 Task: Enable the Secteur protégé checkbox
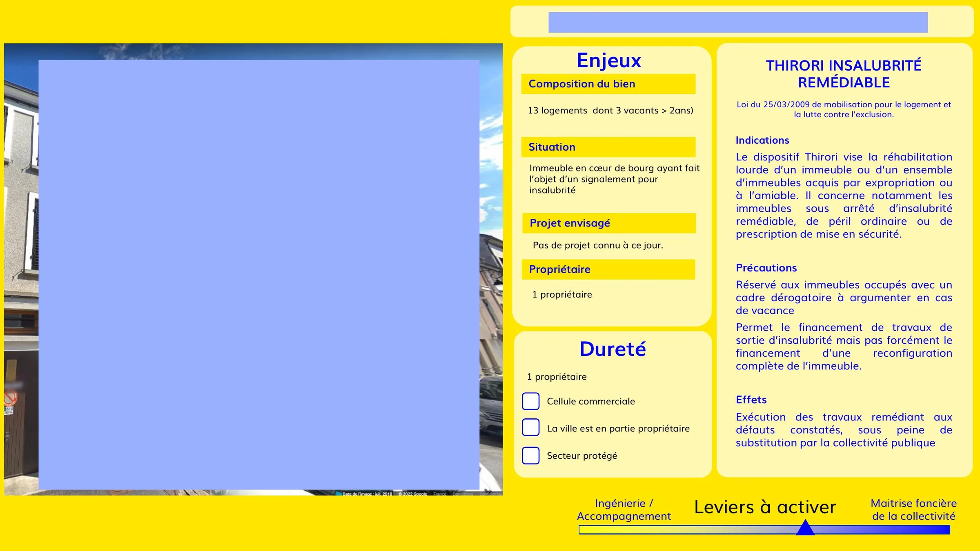pos(530,455)
